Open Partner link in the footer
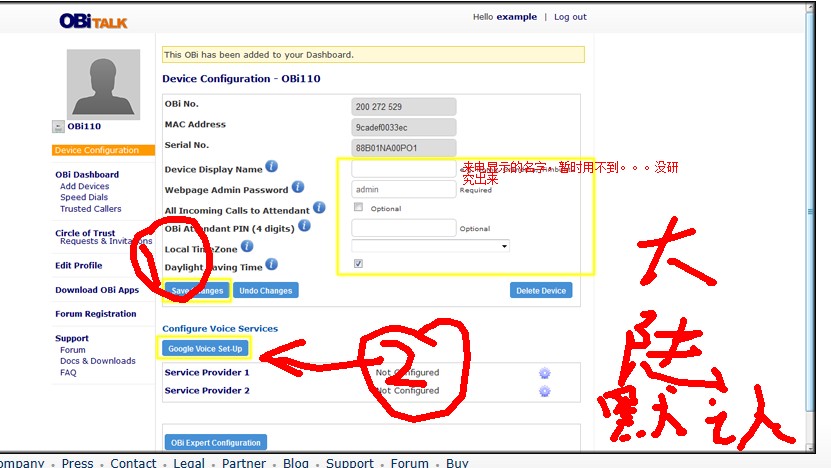Screen dimensions: 831x468 point(244,463)
